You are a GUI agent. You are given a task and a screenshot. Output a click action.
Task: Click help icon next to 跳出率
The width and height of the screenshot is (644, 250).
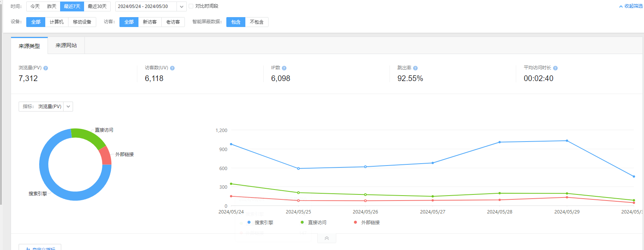click(x=415, y=68)
